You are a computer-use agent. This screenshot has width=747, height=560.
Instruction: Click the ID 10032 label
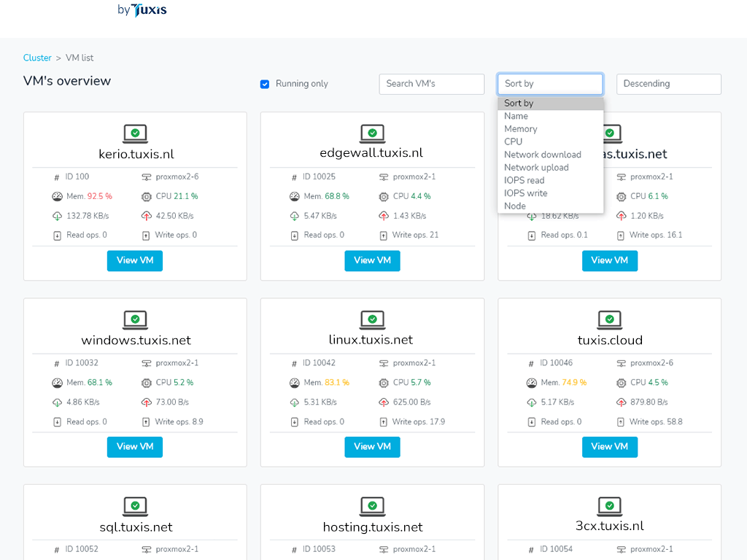(x=82, y=363)
